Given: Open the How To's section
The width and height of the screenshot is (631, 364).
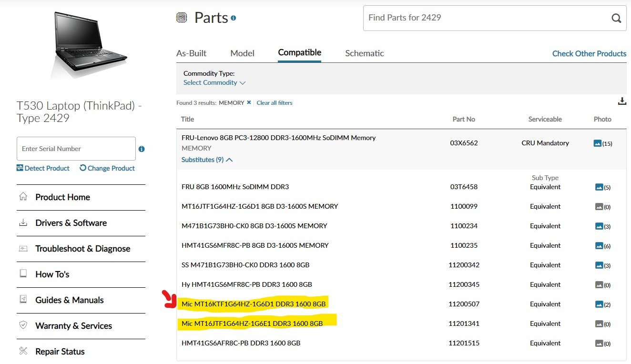Looking at the screenshot, I should coord(52,274).
